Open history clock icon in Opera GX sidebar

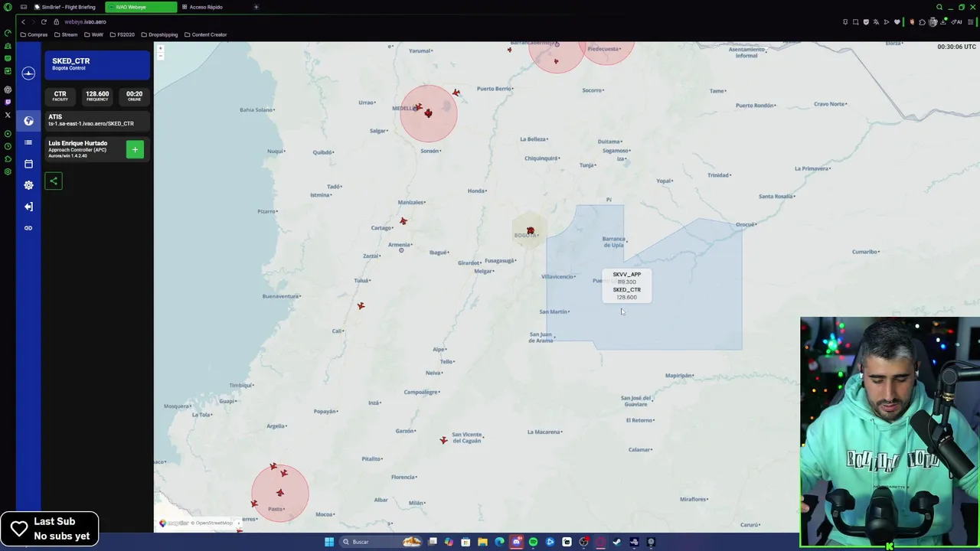coord(8,146)
